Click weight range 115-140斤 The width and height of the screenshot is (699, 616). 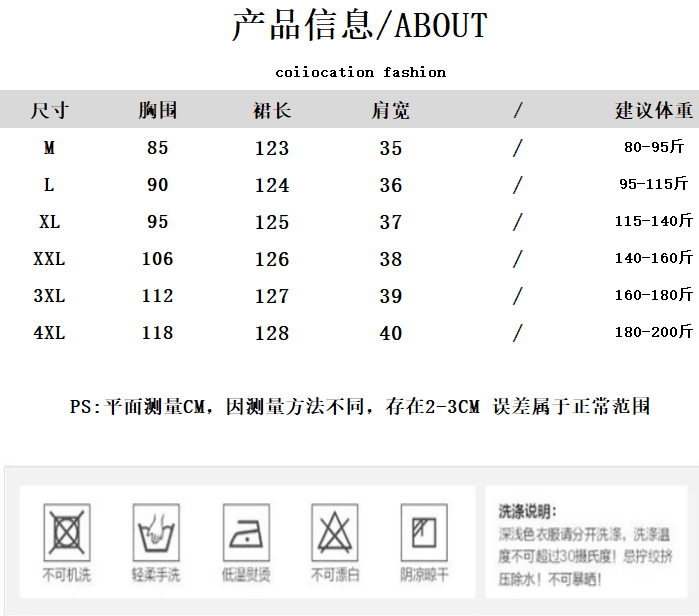[x=654, y=221]
